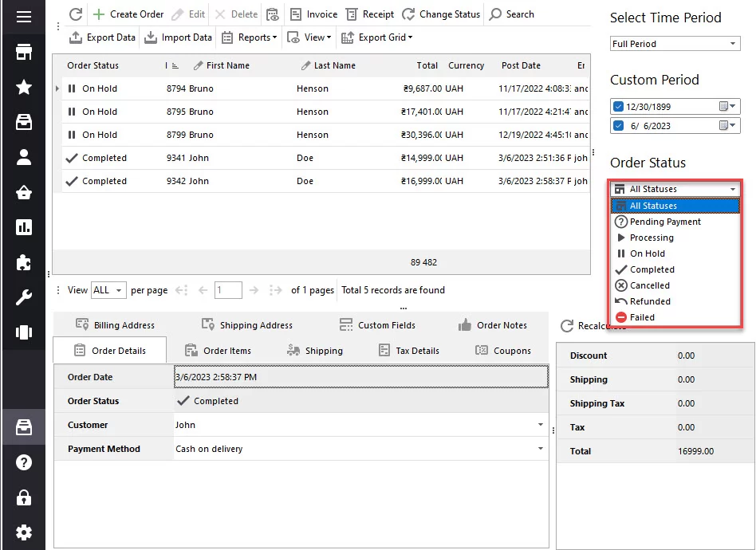The width and height of the screenshot is (756, 550).
Task: Open the Export Grid dropdown
Action: (x=378, y=37)
